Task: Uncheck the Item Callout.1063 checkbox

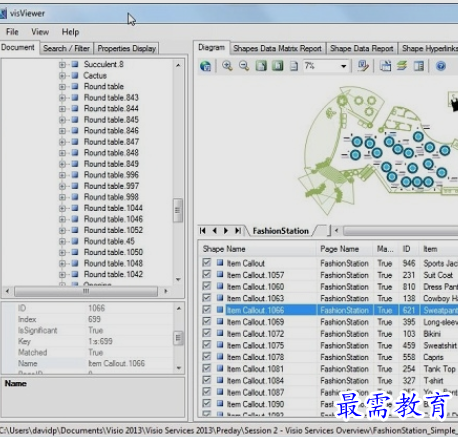Action: [x=207, y=298]
